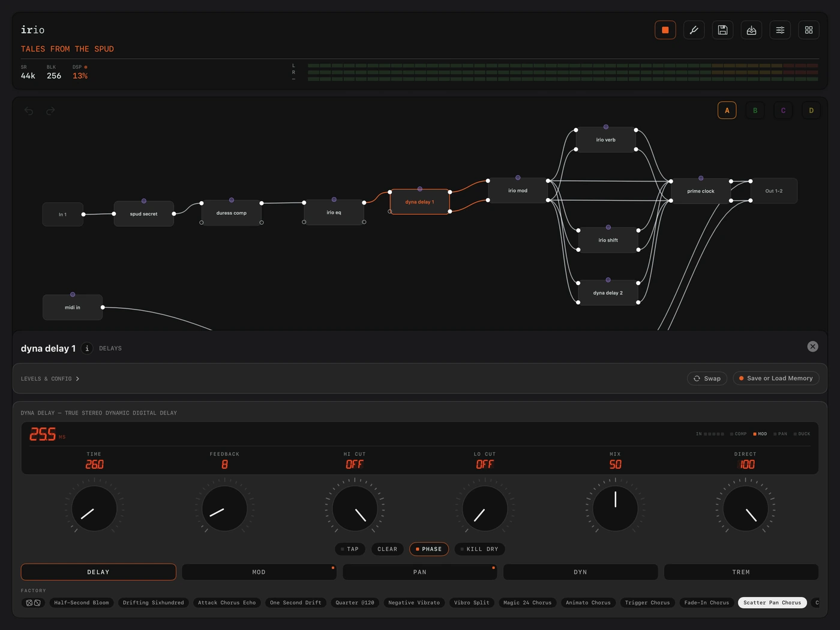The height and width of the screenshot is (630, 840).
Task: Load the One Second Drift preset
Action: click(x=296, y=602)
